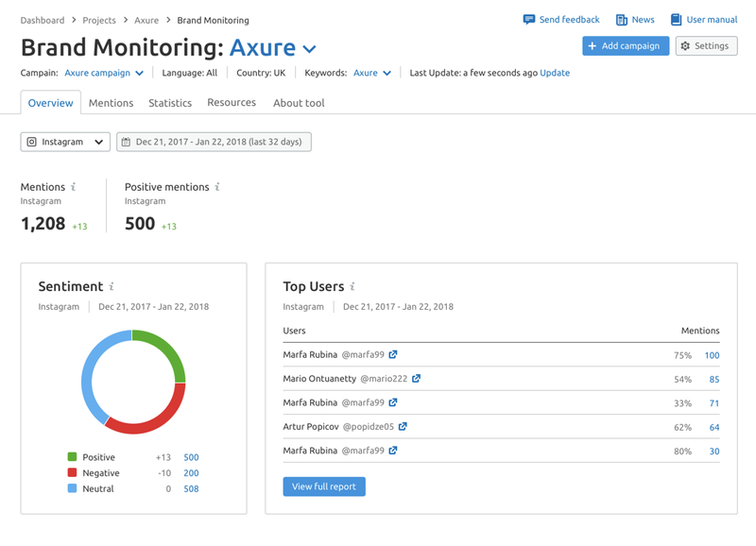The image size is (756, 546).
Task: Click the username @popidze05
Action: [369, 426]
